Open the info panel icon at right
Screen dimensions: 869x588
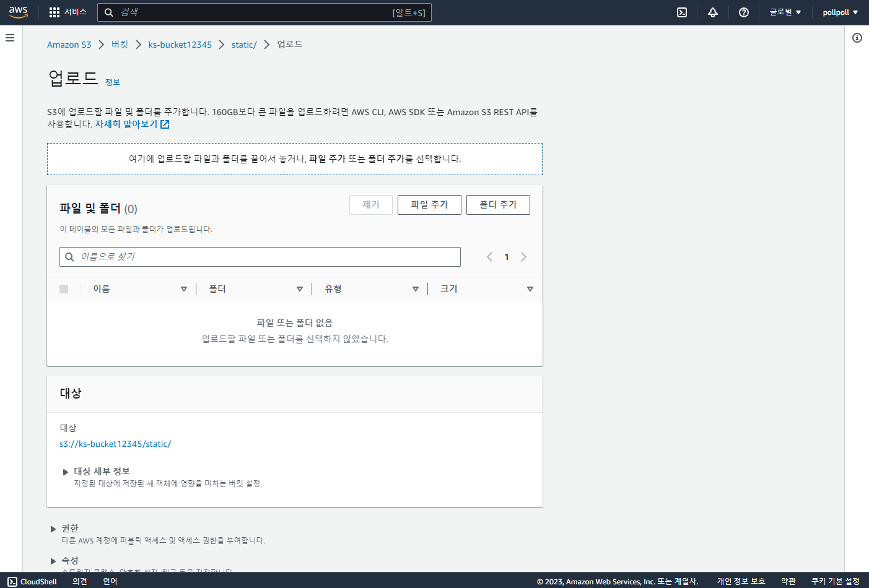click(x=857, y=38)
